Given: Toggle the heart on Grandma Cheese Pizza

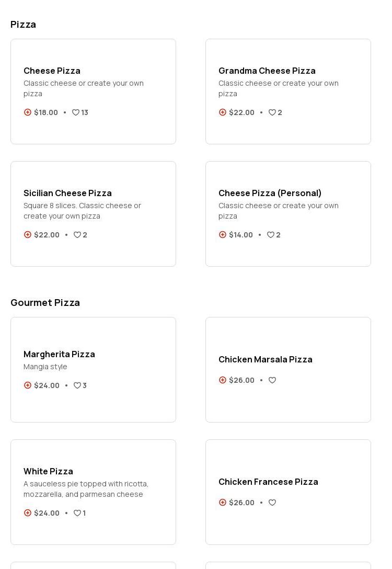Looking at the screenshot, I should pos(272,112).
